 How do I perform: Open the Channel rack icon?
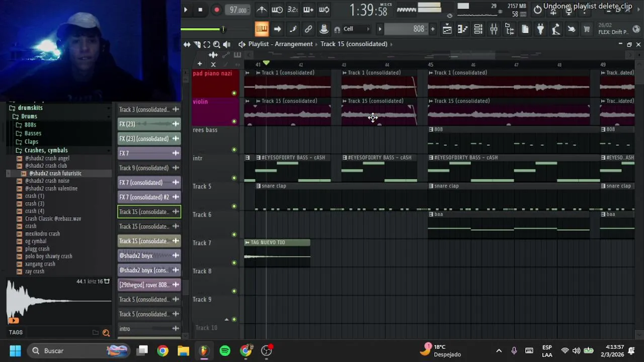478,29
